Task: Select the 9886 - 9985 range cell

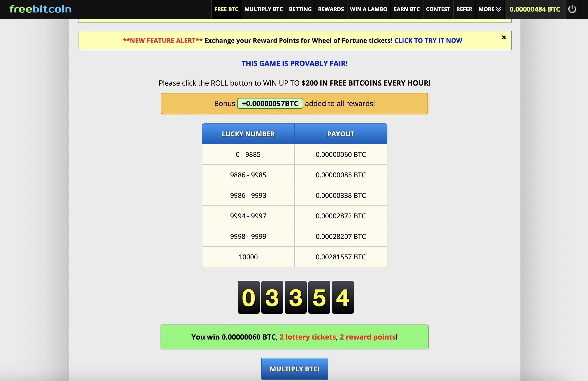Action: (248, 175)
